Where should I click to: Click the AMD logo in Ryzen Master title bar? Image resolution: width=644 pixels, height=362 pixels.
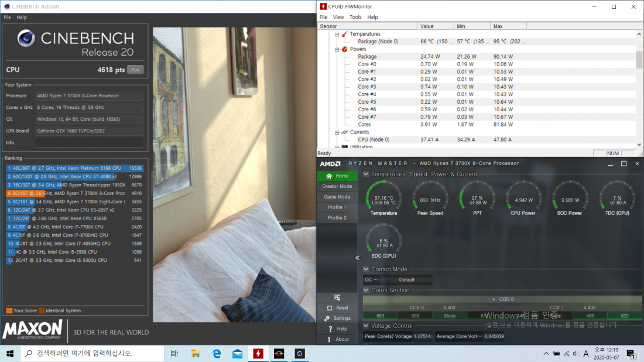click(x=330, y=163)
